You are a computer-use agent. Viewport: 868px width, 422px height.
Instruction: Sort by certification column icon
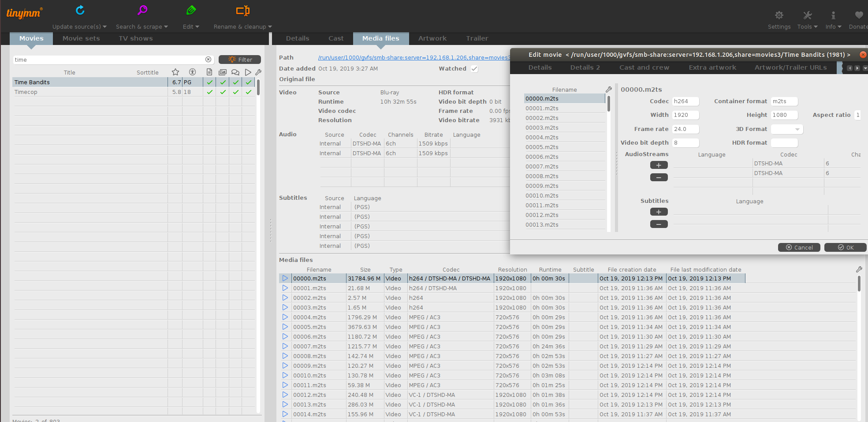(x=192, y=72)
